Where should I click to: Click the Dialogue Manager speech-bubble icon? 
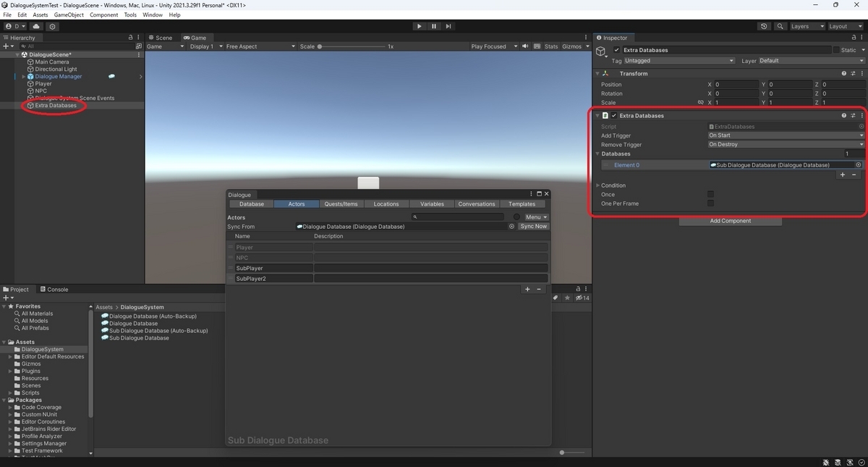point(111,76)
